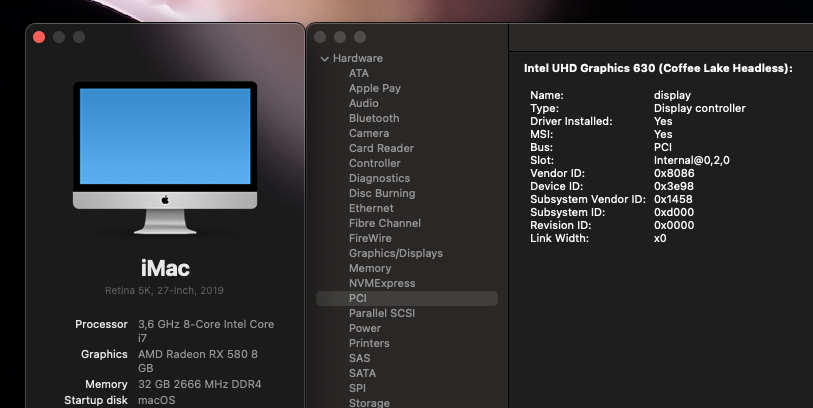
Task: Collapse the Hardware section chevron
Action: point(325,59)
